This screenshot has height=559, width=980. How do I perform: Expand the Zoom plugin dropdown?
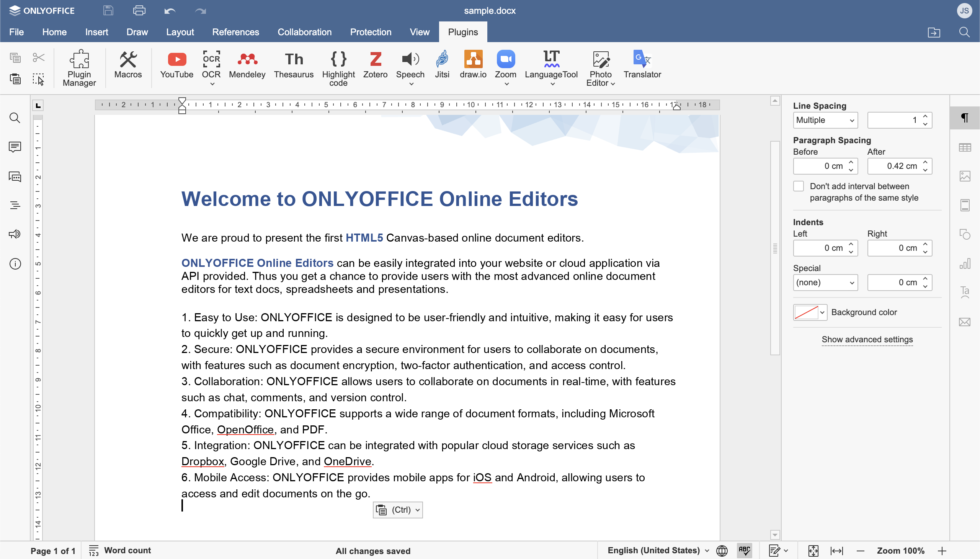click(506, 84)
